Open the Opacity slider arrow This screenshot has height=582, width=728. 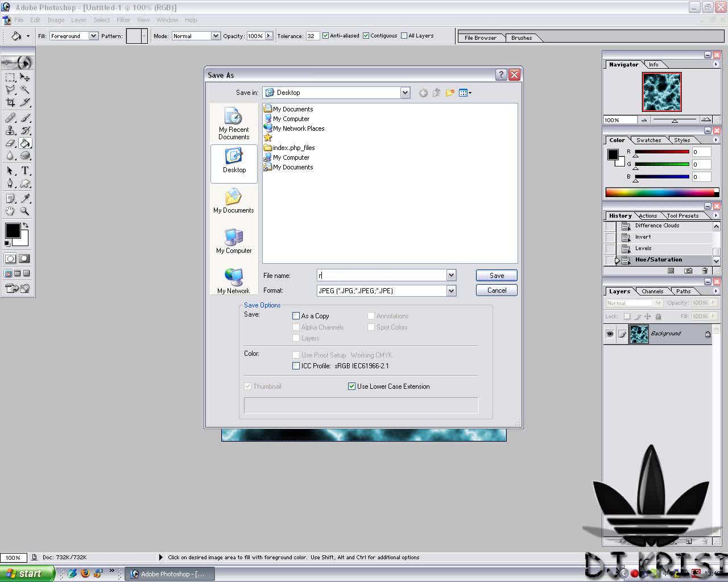(x=269, y=36)
